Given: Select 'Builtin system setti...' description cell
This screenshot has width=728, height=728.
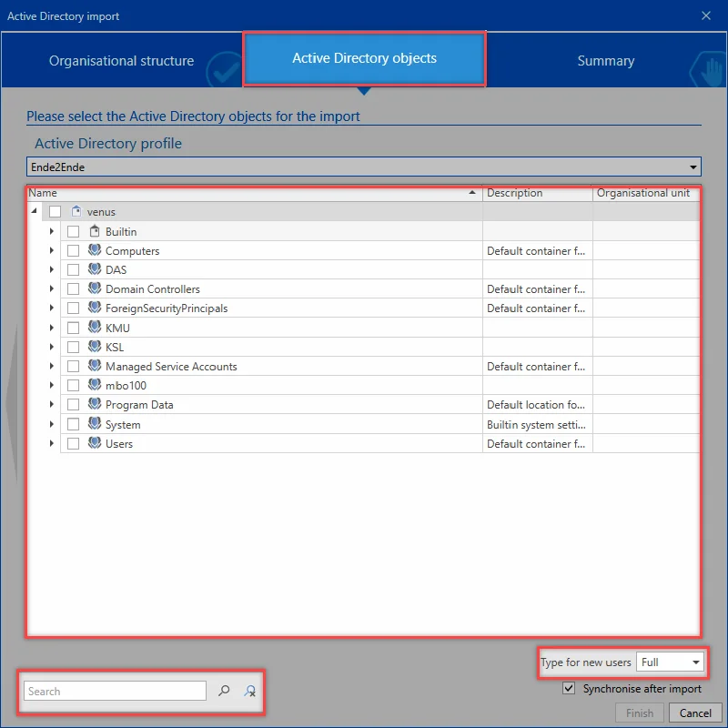Looking at the screenshot, I should click(x=538, y=424).
